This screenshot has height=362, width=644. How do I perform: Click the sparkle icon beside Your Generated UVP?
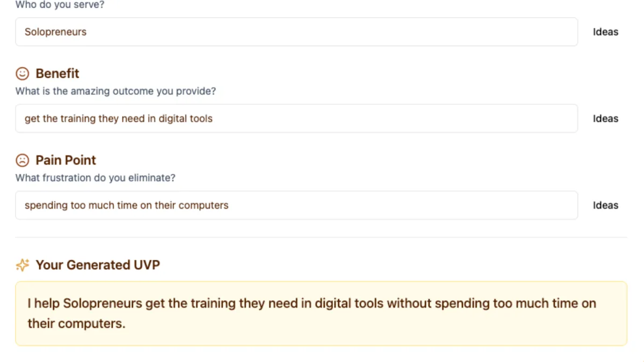point(23,265)
